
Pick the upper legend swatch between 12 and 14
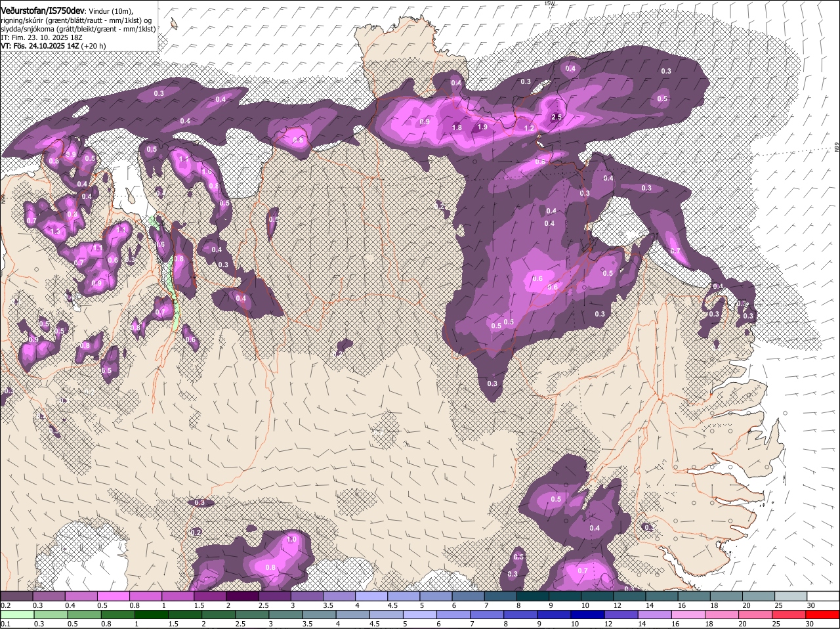click(629, 596)
